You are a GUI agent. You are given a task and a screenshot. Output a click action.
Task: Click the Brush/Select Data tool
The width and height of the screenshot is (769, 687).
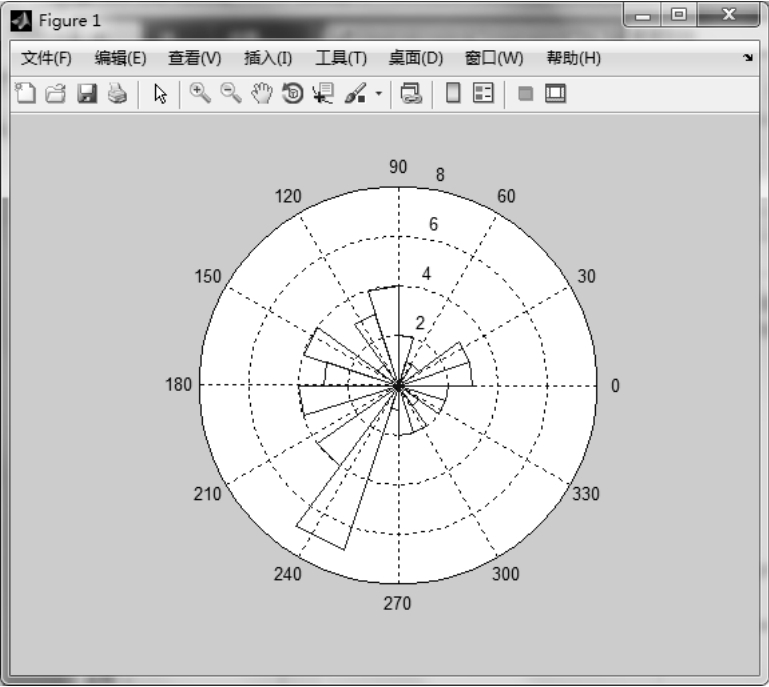[x=356, y=94]
